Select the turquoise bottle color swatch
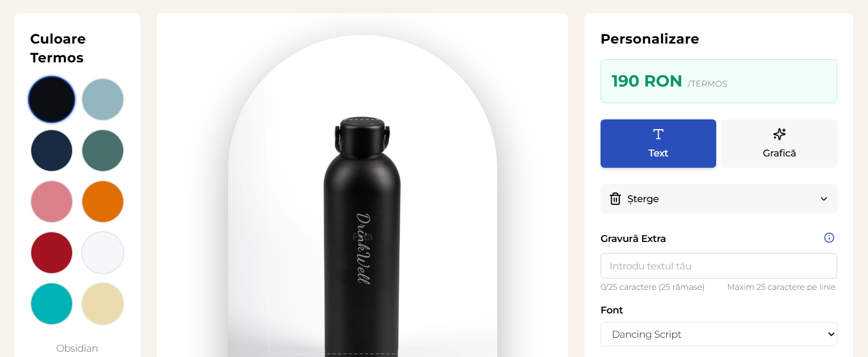The image size is (868, 357). [52, 304]
